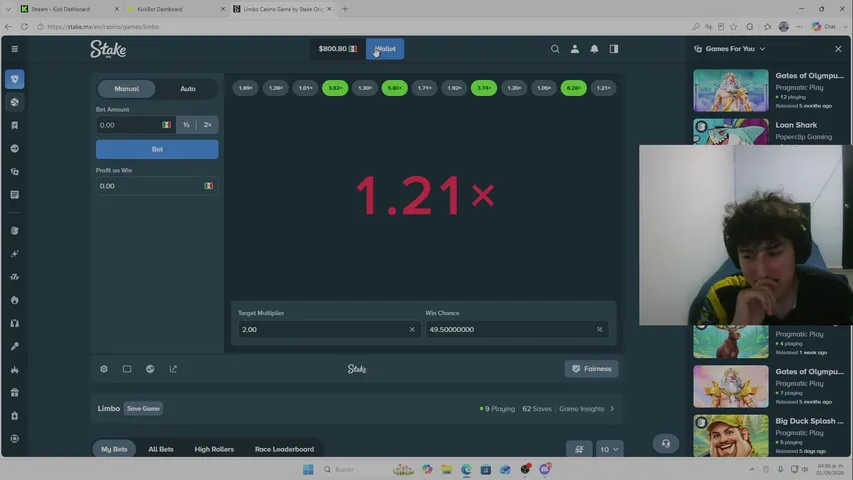Double the bet amount with 2×
853x480 pixels.
pyautogui.click(x=207, y=125)
